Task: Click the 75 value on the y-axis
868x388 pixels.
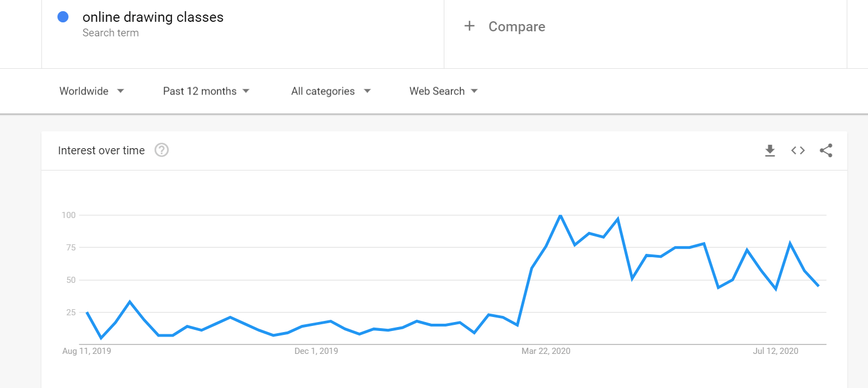Action: [70, 248]
